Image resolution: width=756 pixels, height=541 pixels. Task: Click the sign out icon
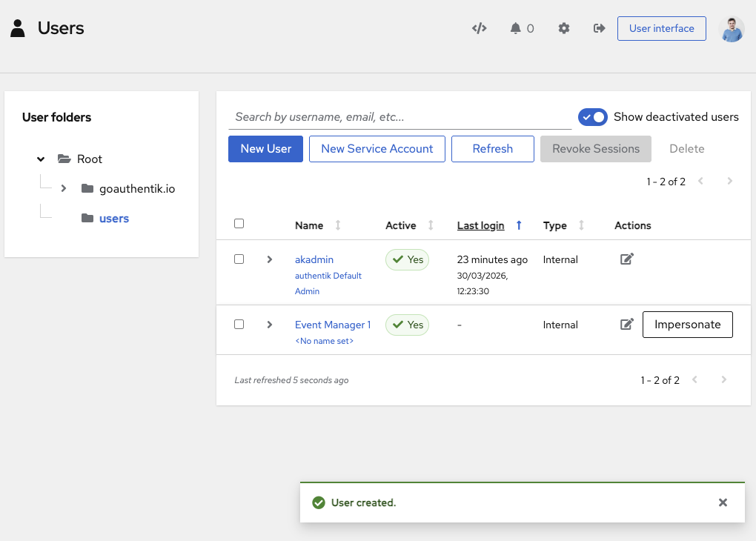pos(600,28)
